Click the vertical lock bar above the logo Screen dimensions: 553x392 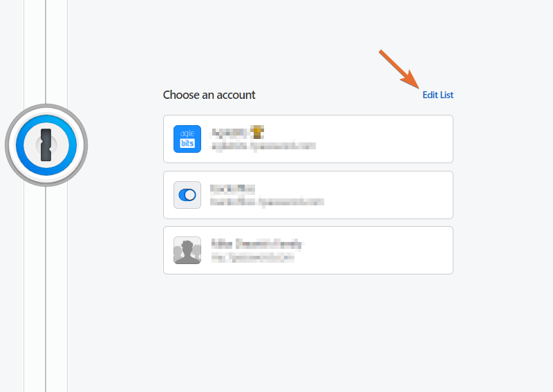coord(46,48)
